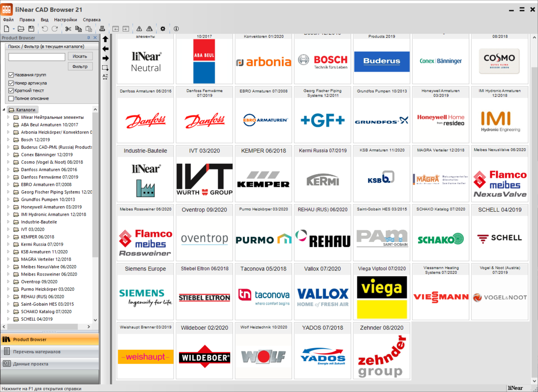Click the open folder toolbar icon
This screenshot has height=392, width=538.
click(21, 29)
